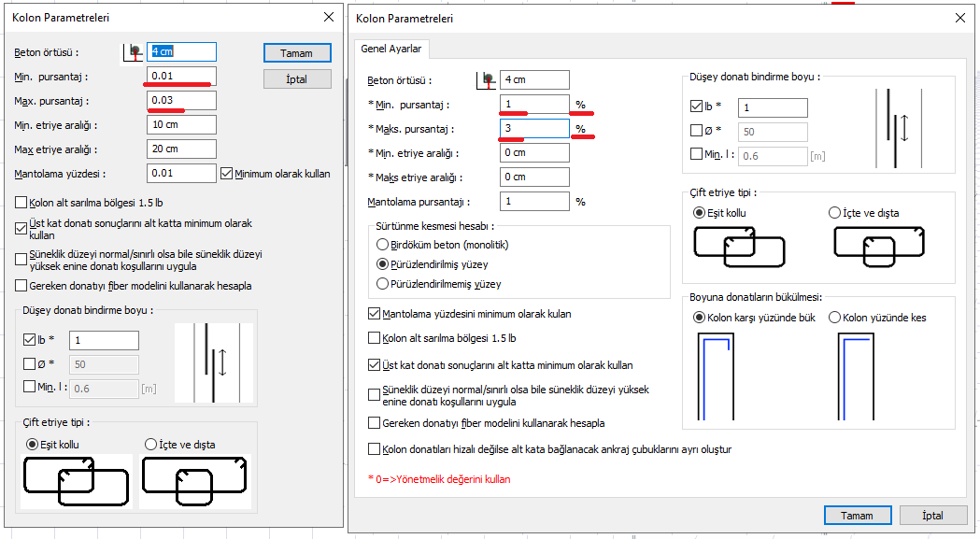The image size is (980, 539).
Task: Enable Min. l checkbox in right dialog
Action: tap(696, 154)
